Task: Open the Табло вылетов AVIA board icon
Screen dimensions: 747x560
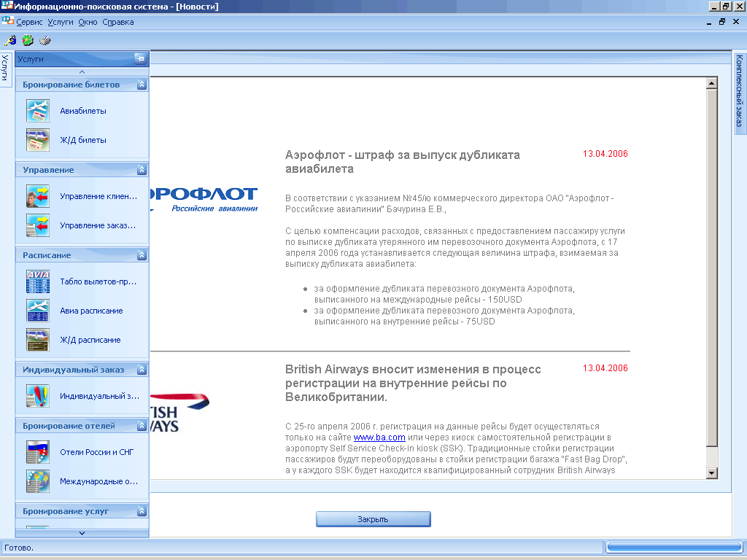Action: (38, 281)
